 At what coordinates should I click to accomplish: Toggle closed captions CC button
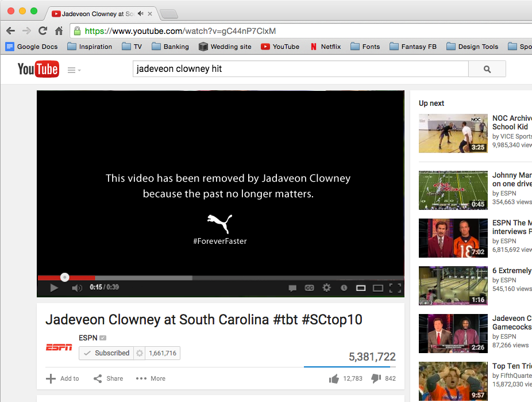pos(310,288)
